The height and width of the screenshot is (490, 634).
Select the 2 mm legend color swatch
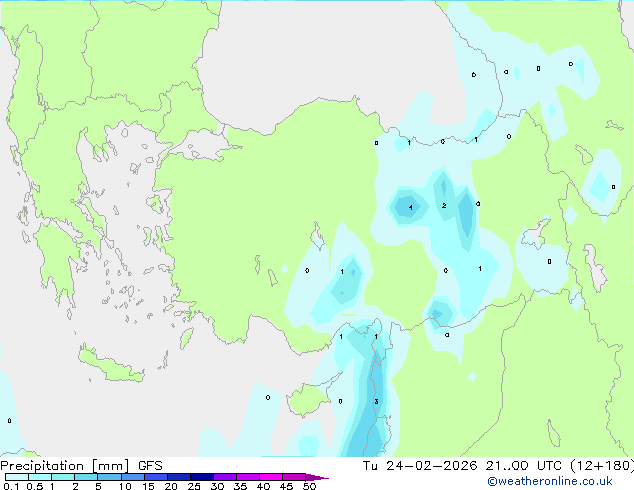tap(86, 477)
